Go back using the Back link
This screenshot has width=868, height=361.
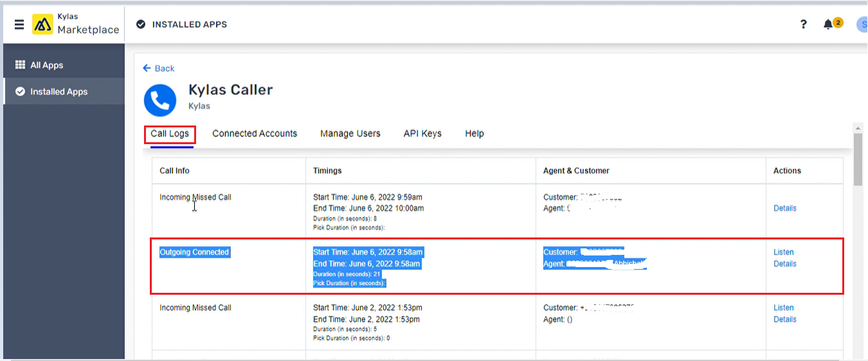[x=159, y=68]
